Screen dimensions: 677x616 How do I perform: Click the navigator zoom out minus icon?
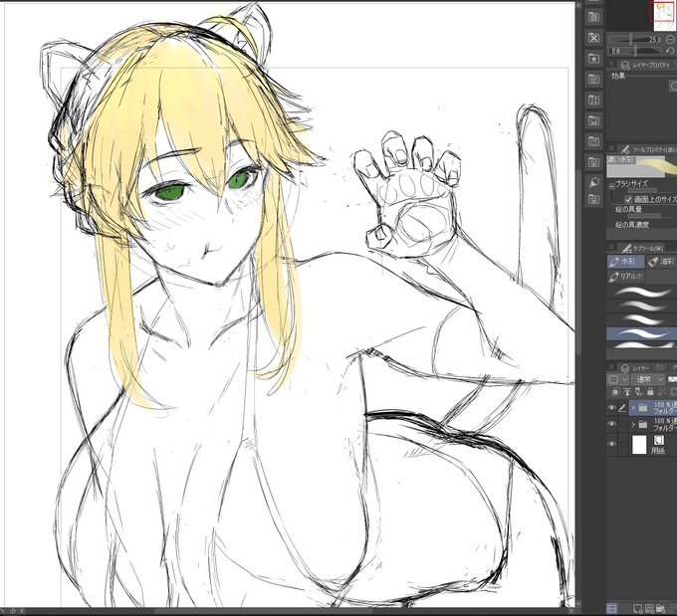[x=670, y=39]
